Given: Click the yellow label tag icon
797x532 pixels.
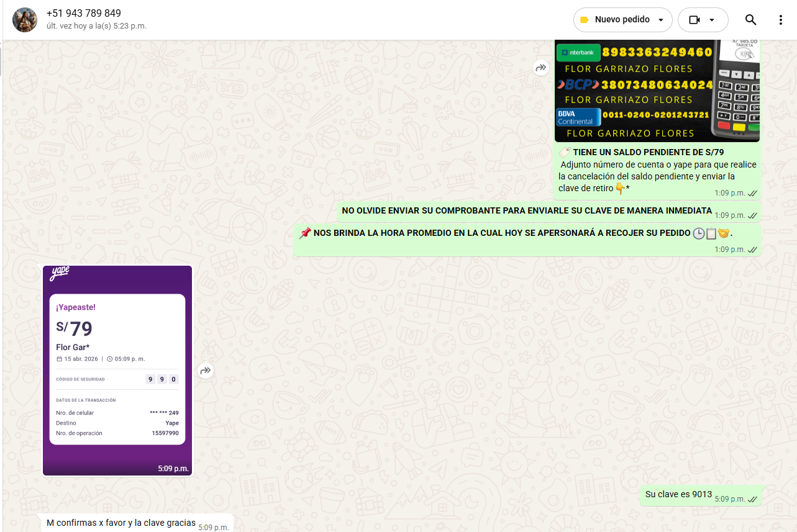Looking at the screenshot, I should [x=584, y=20].
